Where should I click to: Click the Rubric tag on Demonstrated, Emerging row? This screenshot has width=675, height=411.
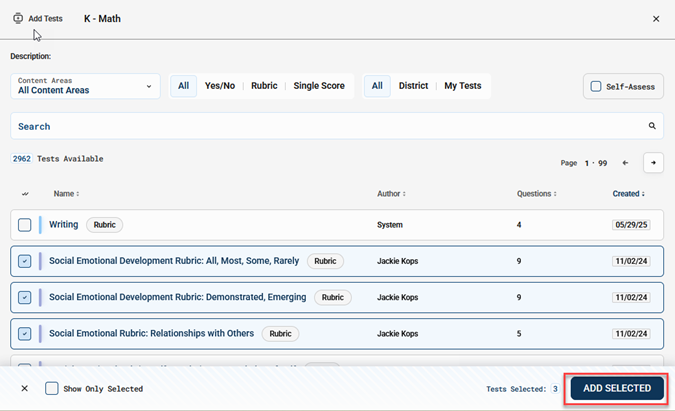(333, 297)
